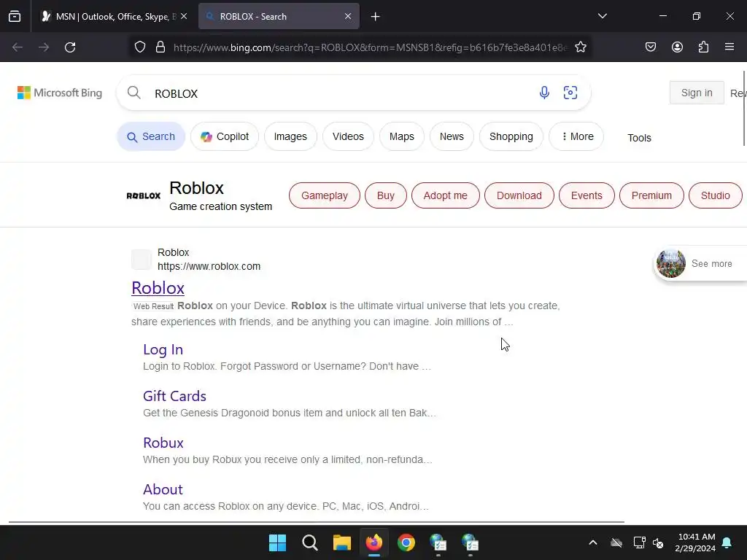Click the OneDrive cloud tray icon
747x560 pixels.
(x=616, y=542)
